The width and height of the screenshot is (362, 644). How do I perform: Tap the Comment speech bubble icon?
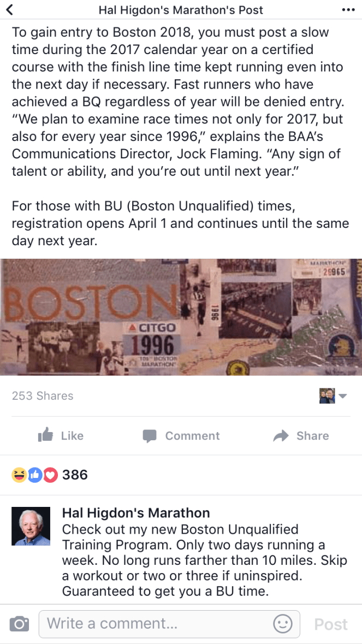point(150,436)
